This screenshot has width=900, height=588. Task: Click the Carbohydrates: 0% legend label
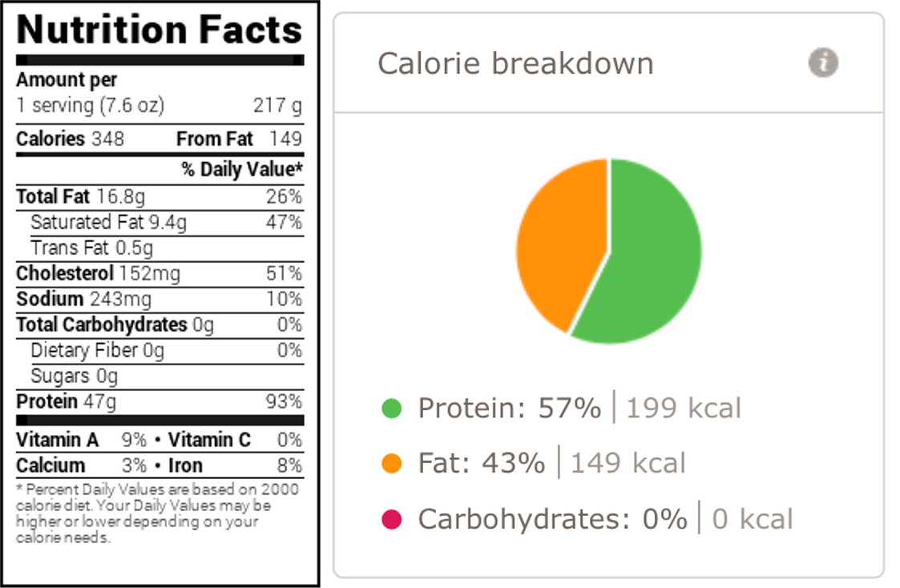click(552, 519)
